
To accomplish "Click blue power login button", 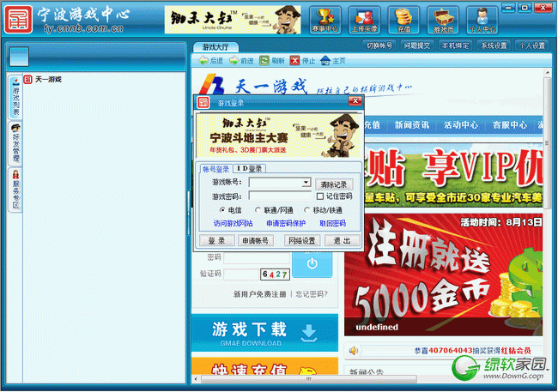I will (x=312, y=263).
